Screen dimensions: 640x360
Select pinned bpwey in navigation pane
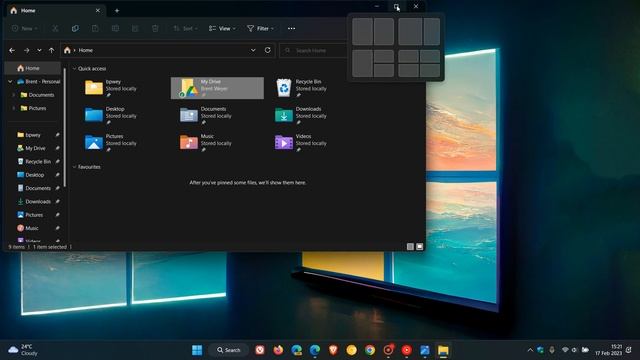pos(34,135)
